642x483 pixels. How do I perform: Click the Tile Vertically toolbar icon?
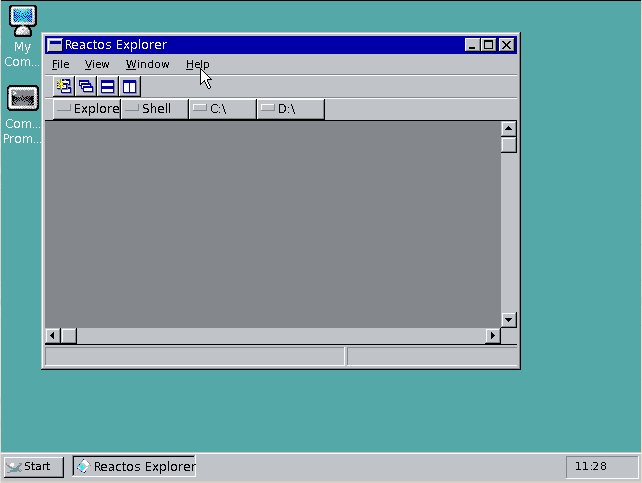pos(130,86)
